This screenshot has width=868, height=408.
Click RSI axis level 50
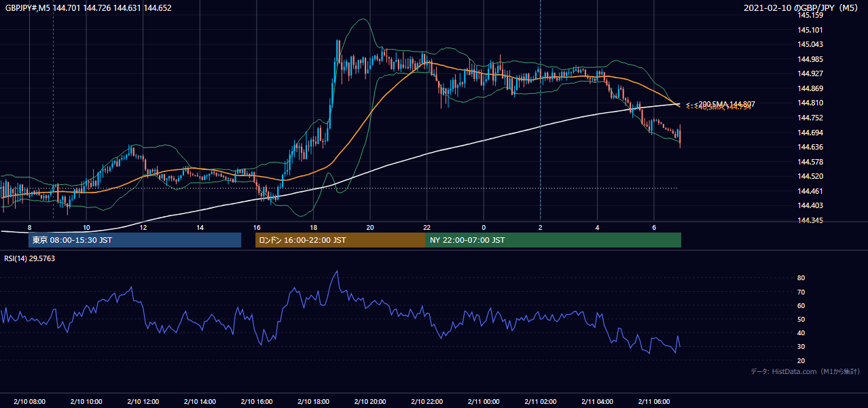tap(801, 319)
